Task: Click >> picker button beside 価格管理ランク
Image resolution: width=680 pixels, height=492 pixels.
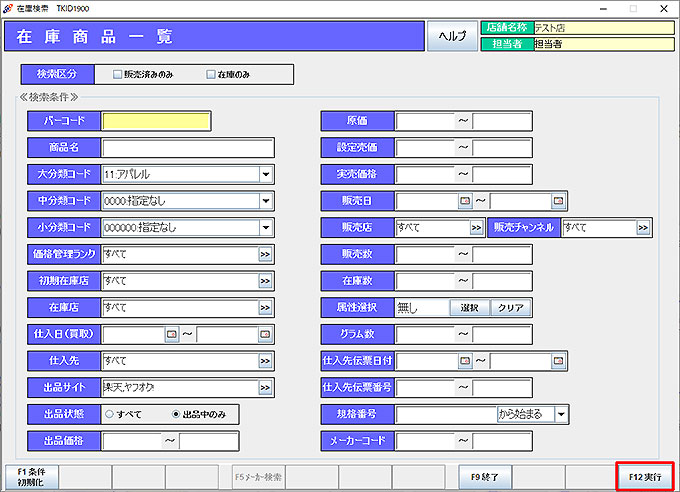Action: tap(265, 254)
